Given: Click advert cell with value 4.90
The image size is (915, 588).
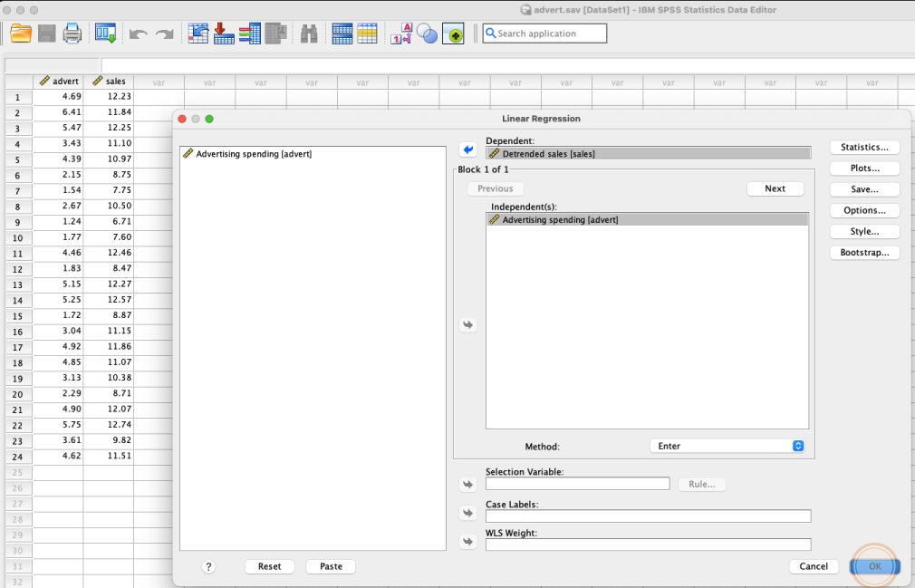Looking at the screenshot, I should [x=58, y=409].
